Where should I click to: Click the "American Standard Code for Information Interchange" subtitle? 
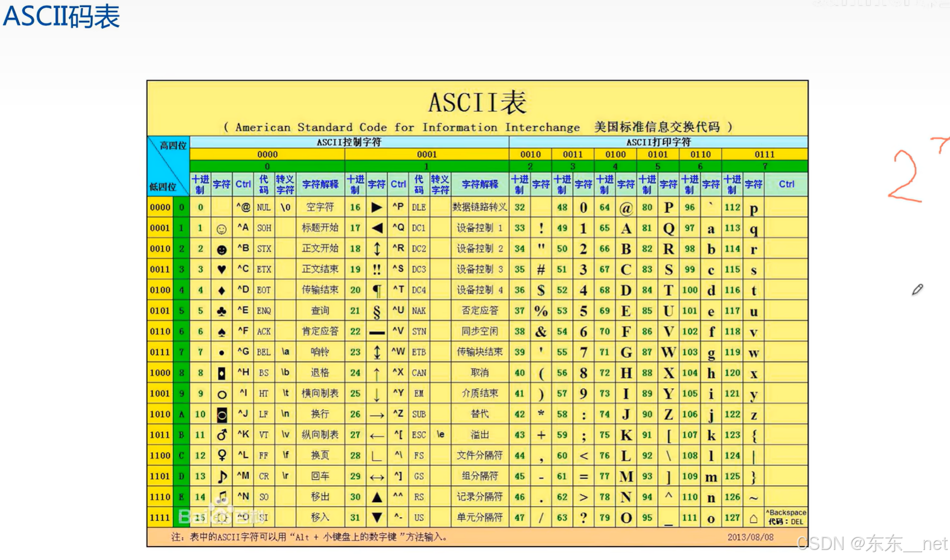pos(407,127)
